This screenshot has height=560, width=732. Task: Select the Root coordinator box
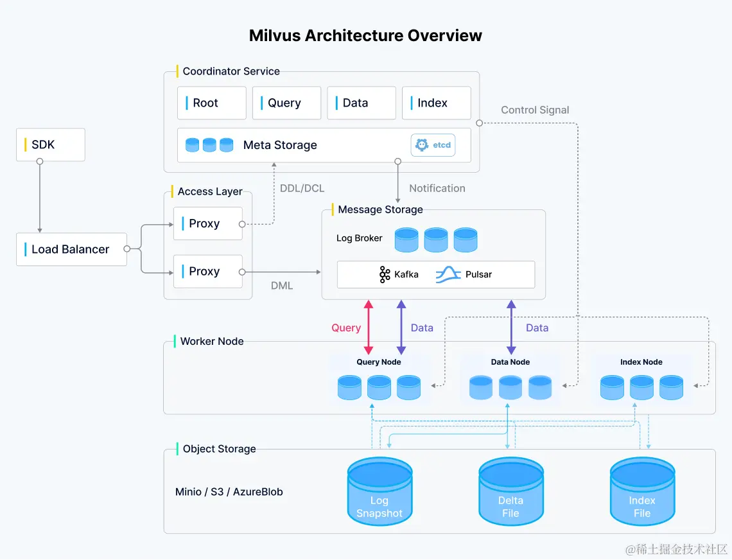(211, 103)
